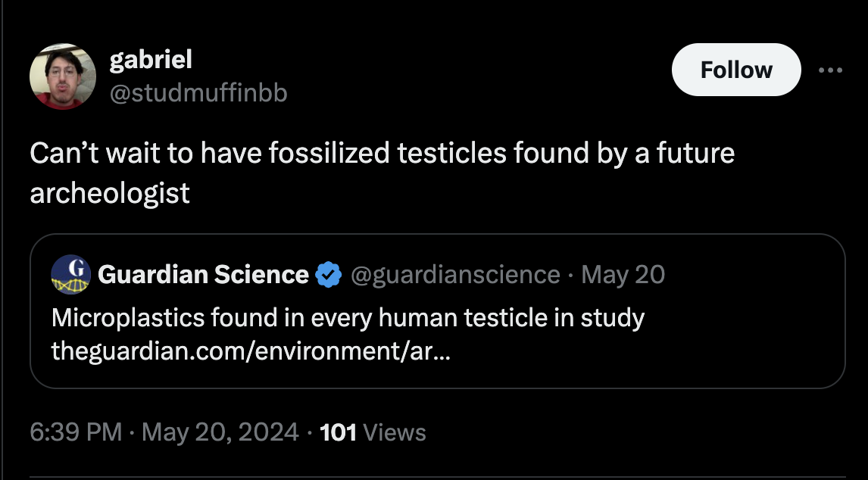
Task: Select gabriel's display name
Action: [151, 59]
